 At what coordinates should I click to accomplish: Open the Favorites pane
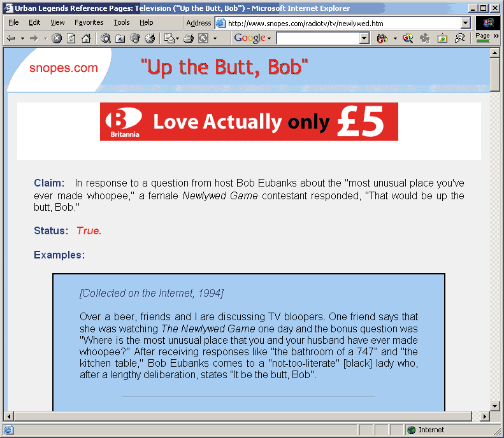point(120,39)
